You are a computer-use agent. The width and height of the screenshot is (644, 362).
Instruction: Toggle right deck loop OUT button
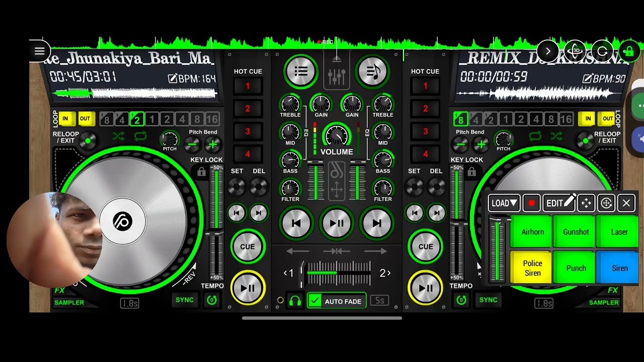click(x=608, y=119)
